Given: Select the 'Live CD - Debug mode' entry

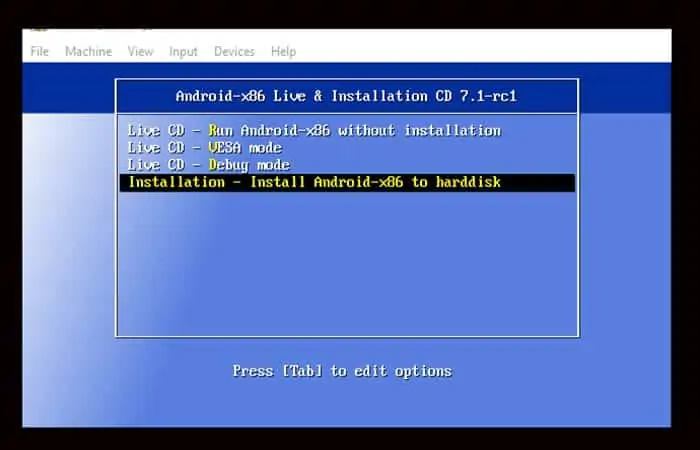Looking at the screenshot, I should pyautogui.click(x=208, y=165).
